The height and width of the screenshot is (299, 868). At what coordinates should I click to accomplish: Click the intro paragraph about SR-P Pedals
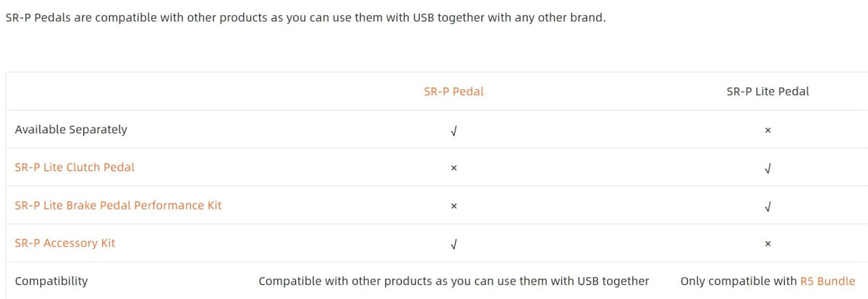[x=305, y=18]
